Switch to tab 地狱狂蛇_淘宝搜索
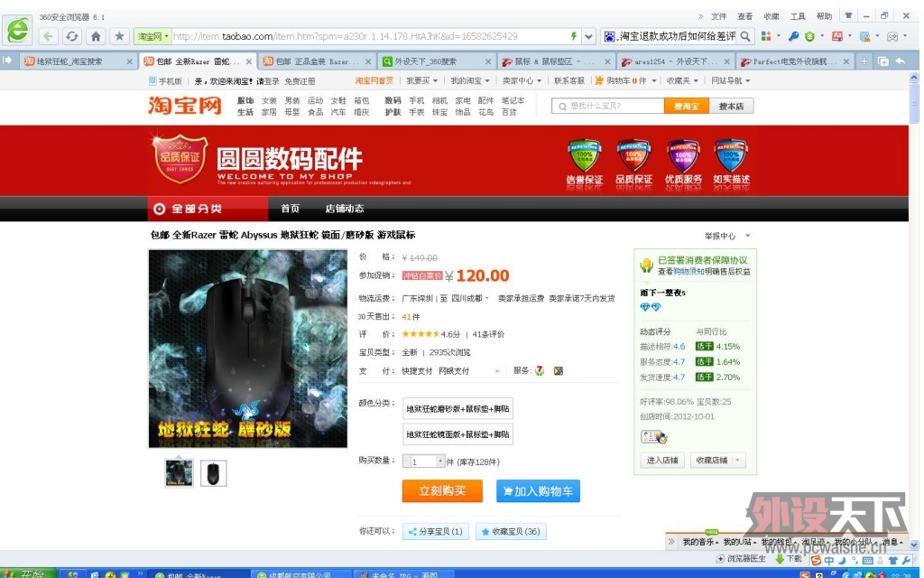This screenshot has height=578, width=924. [78, 61]
